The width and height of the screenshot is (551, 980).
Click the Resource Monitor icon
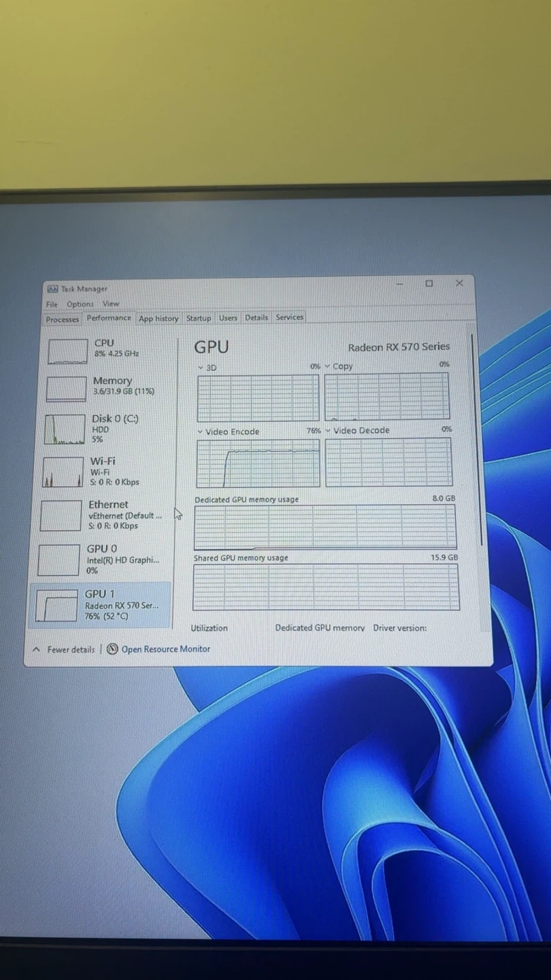(112, 649)
